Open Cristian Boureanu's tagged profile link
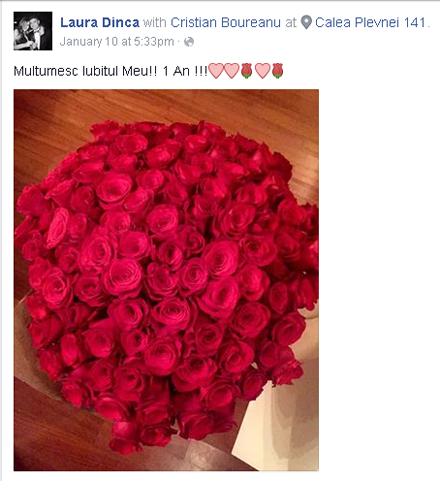The width and height of the screenshot is (440, 481). click(226, 22)
